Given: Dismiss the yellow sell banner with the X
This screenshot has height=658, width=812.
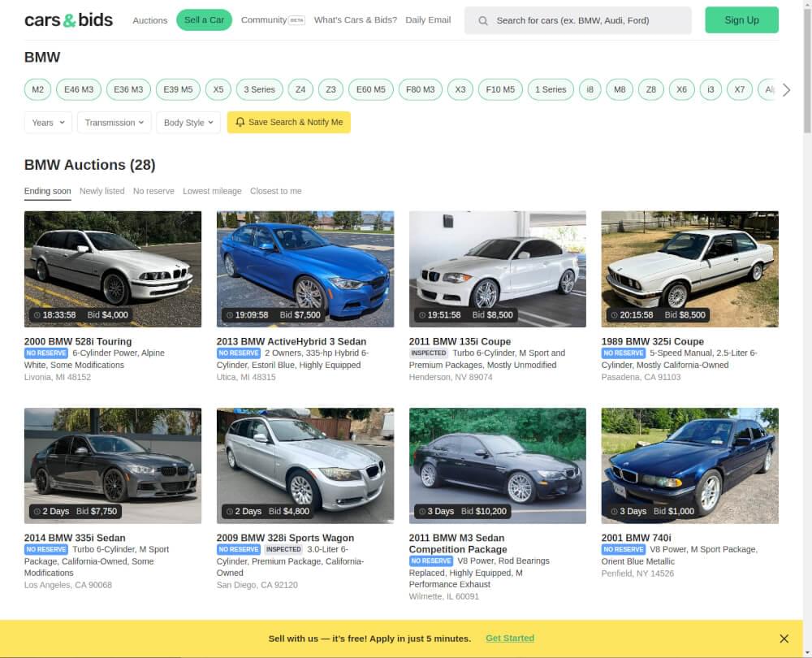Looking at the screenshot, I should pyautogui.click(x=784, y=639).
